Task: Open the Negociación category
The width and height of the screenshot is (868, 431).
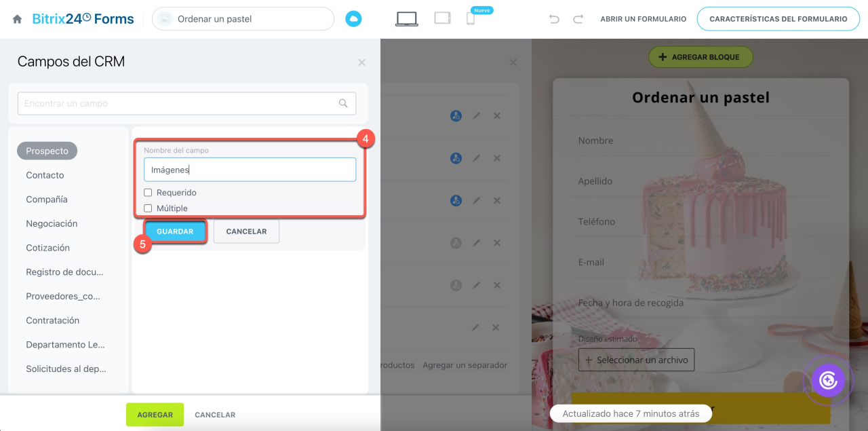Action: tap(52, 223)
